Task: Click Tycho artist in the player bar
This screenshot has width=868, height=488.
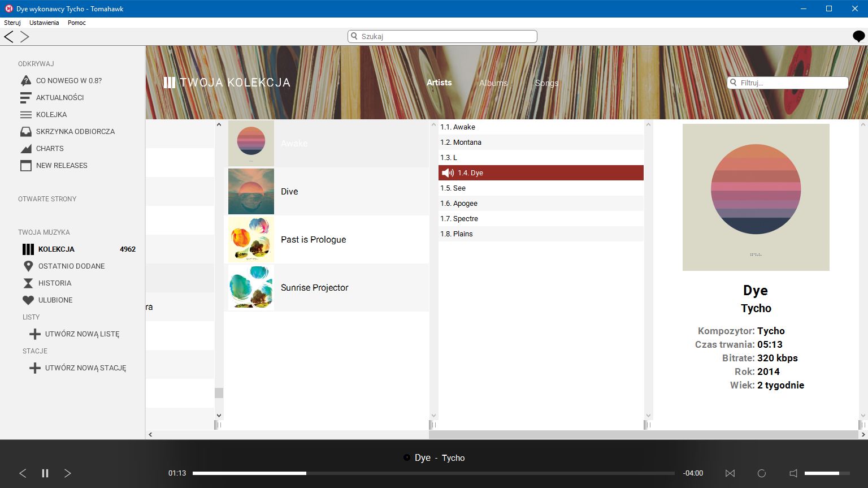Action: pos(453,458)
